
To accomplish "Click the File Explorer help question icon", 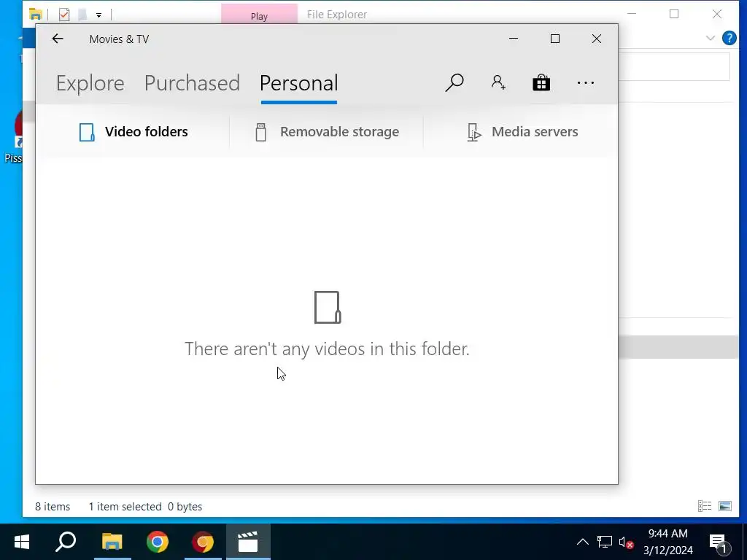I will pos(729,38).
